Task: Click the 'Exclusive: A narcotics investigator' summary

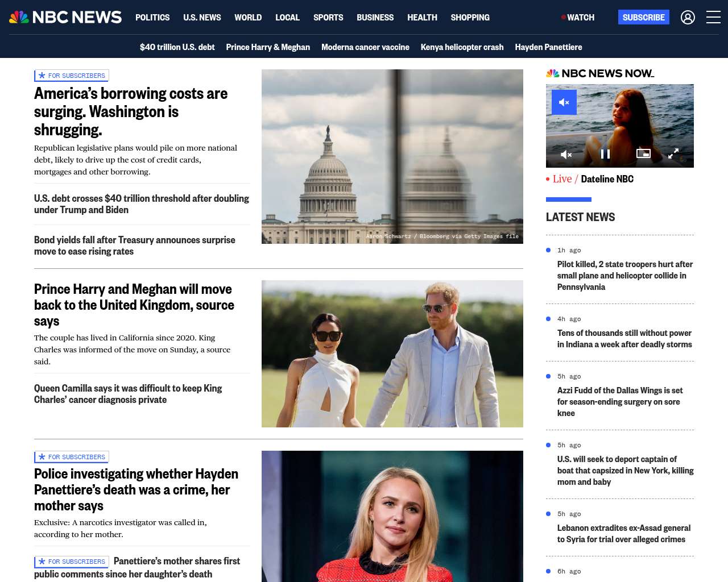Action: pos(121,528)
